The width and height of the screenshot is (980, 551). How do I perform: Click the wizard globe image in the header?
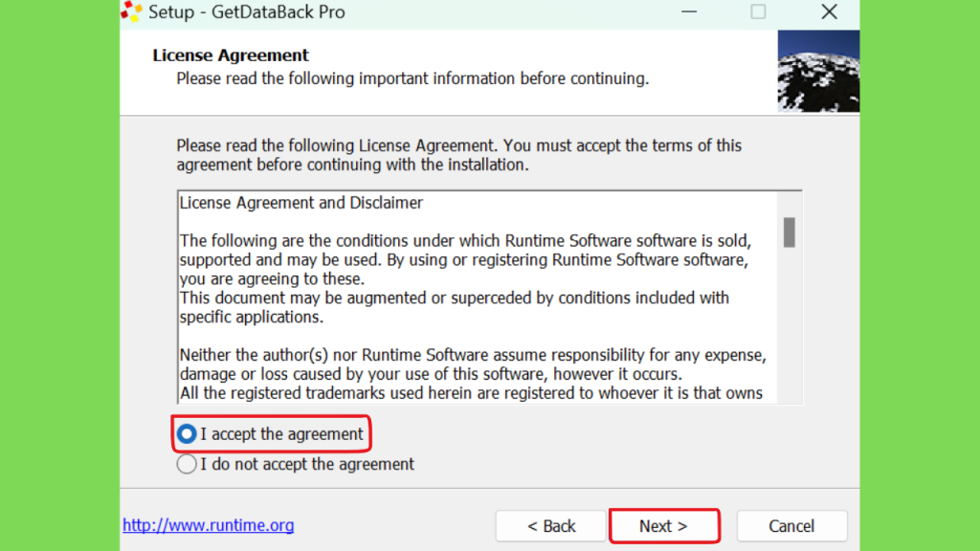(x=818, y=71)
